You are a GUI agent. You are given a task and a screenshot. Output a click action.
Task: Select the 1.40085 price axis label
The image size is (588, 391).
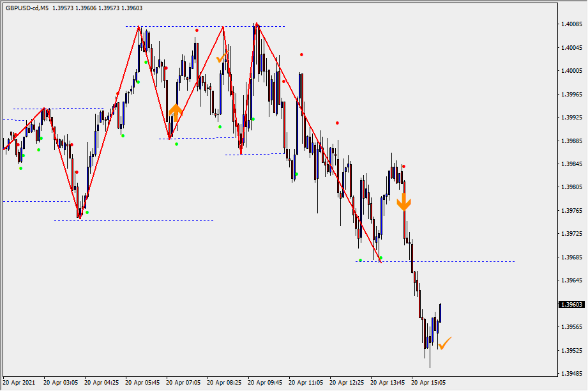[x=571, y=24]
